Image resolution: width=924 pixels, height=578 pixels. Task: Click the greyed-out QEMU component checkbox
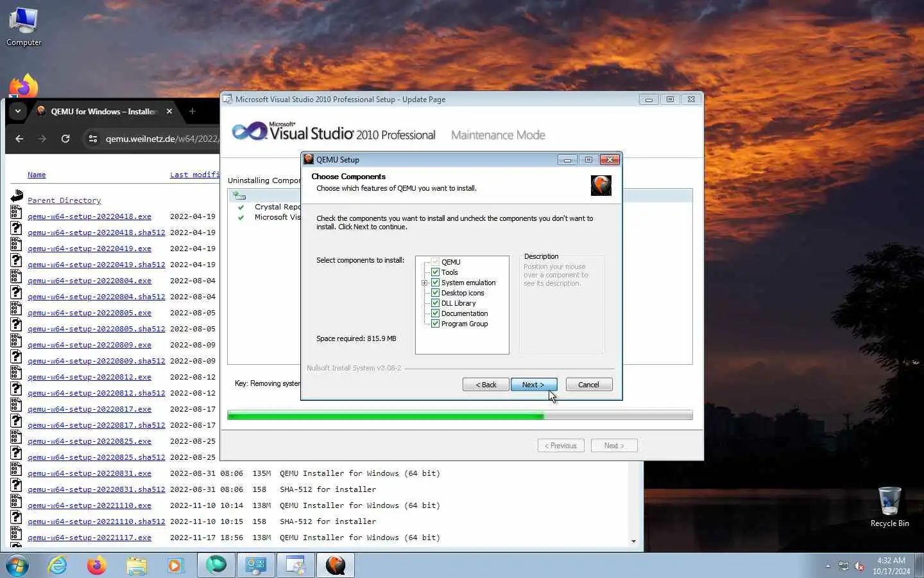pyautogui.click(x=435, y=262)
